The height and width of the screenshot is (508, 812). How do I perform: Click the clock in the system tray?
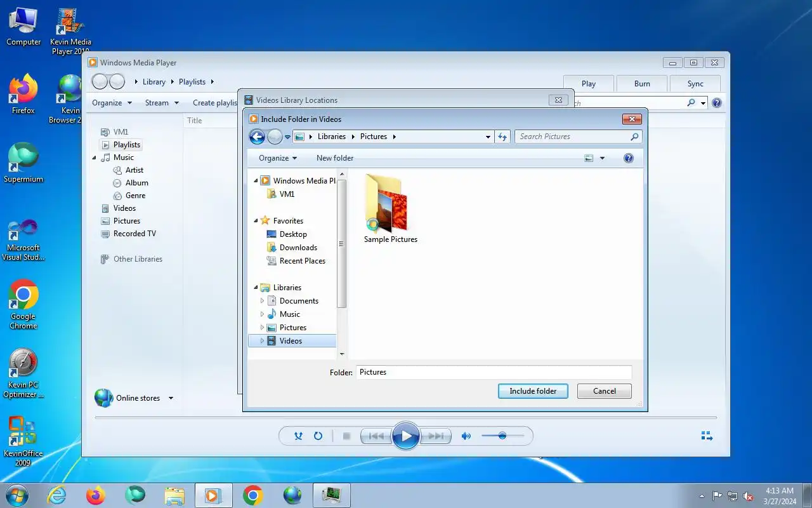pos(780,496)
